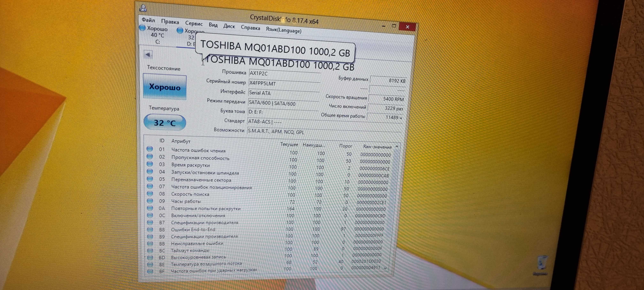Select the Включения/отключения row
The height and width of the screenshot is (290, 644).
[x=266, y=215]
